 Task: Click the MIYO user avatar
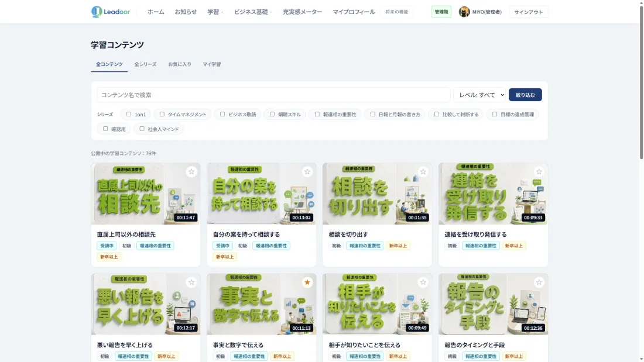[x=464, y=12]
